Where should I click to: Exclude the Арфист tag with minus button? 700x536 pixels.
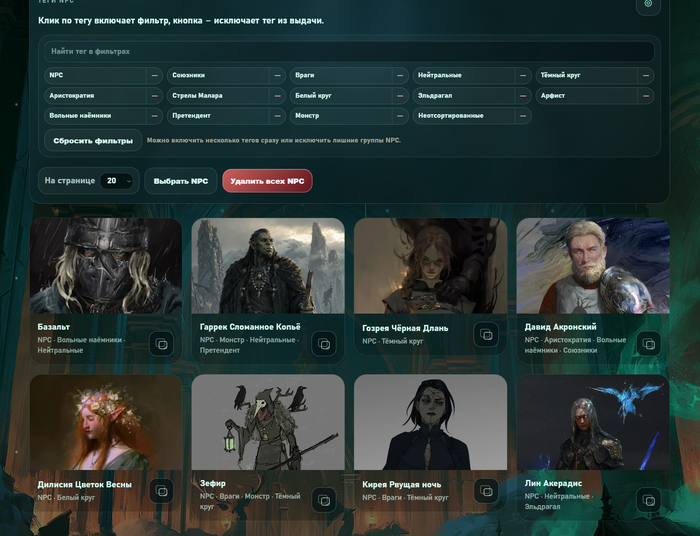(646, 96)
